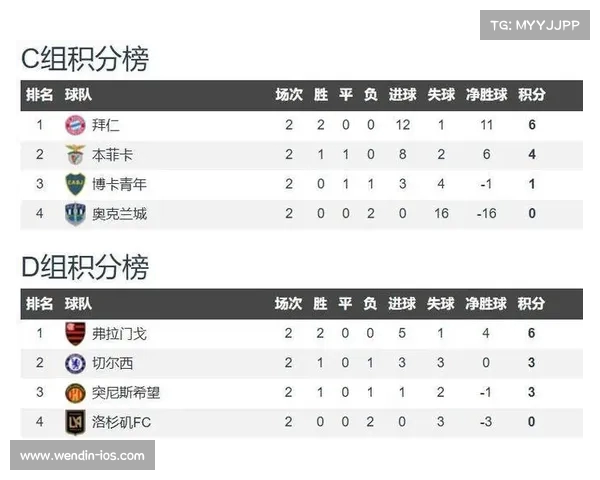
Task: Open the 切尔西 team name link
Action: [x=112, y=363]
